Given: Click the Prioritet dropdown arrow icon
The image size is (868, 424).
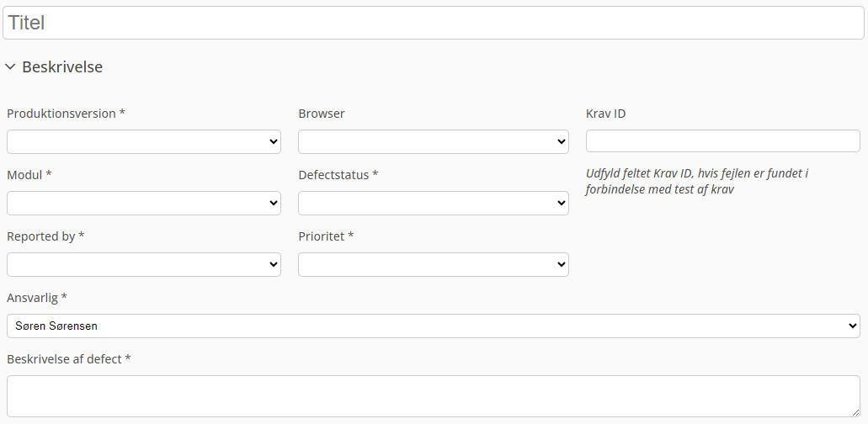Looking at the screenshot, I should pyautogui.click(x=561, y=265).
